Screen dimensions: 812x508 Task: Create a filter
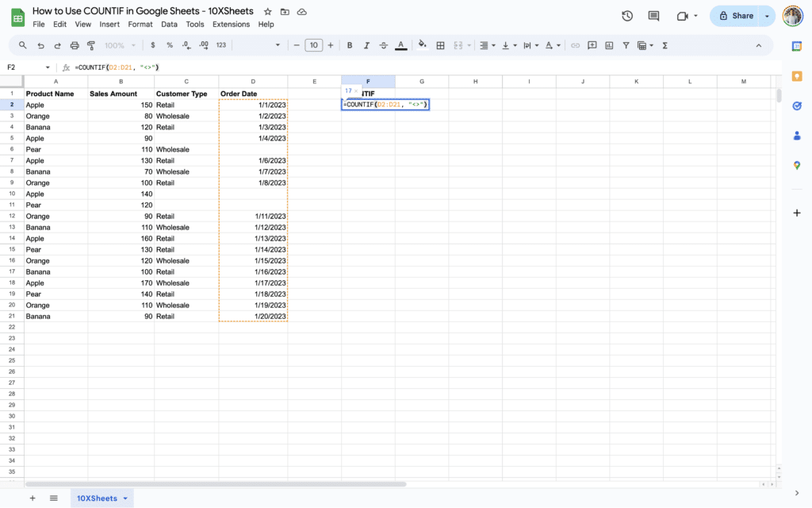(626, 45)
